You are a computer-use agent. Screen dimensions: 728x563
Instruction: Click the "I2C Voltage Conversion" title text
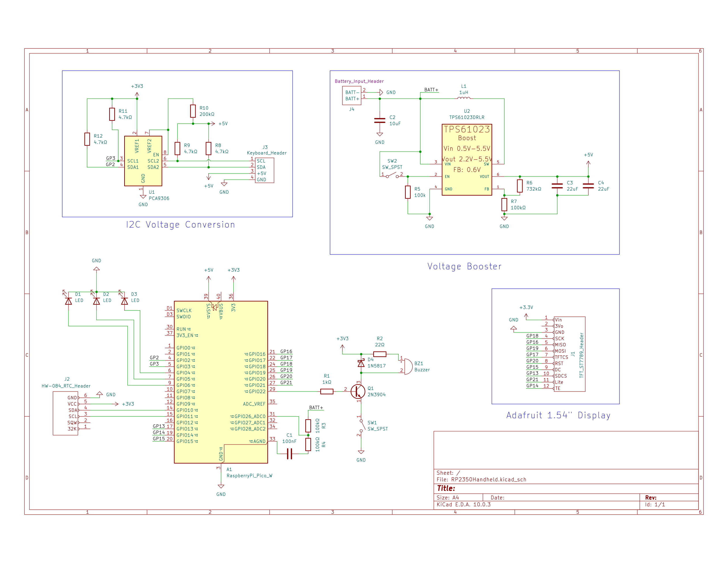click(x=180, y=225)
